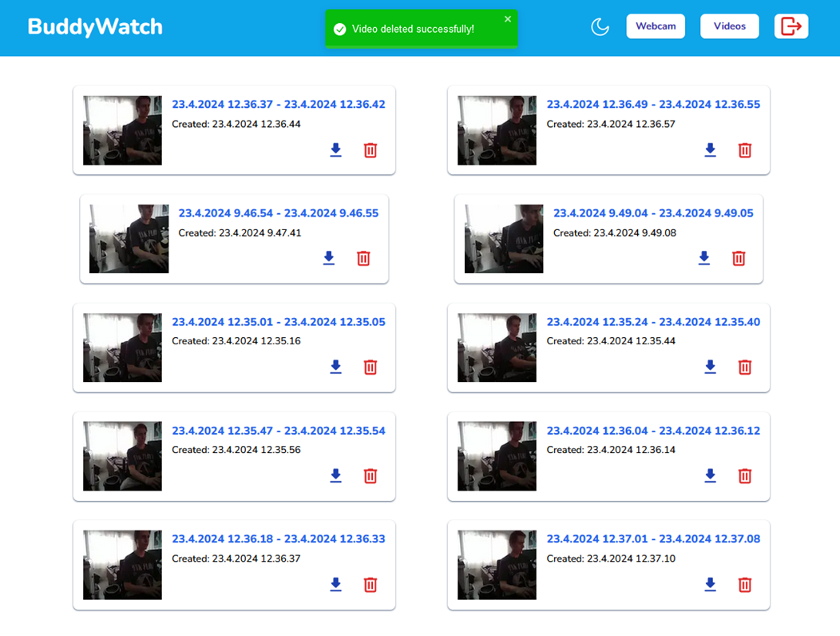Download the 12.36.49 - 12.36.55 video

point(711,150)
